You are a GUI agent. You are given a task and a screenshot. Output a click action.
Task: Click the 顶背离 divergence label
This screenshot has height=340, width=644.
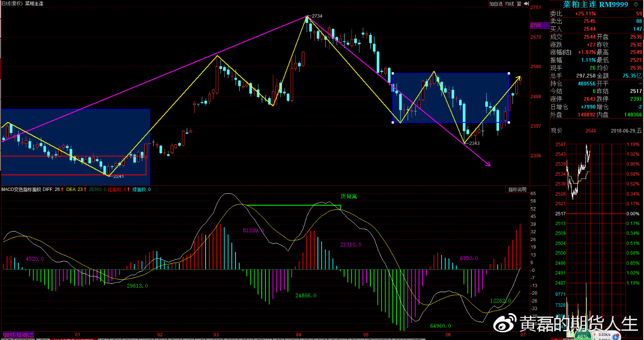349,196
